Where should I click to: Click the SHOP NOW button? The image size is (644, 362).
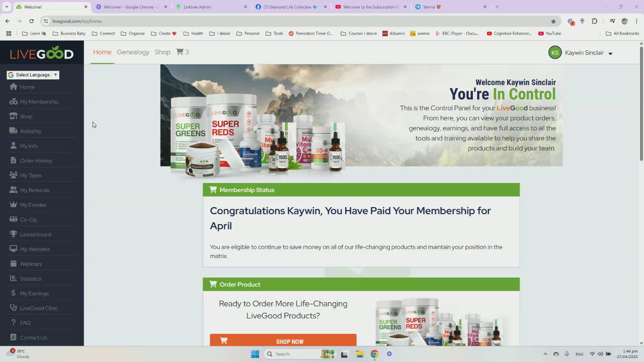coord(283,340)
